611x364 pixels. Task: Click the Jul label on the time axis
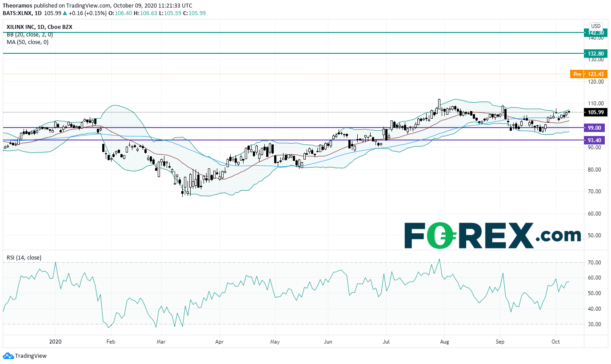[386, 343]
